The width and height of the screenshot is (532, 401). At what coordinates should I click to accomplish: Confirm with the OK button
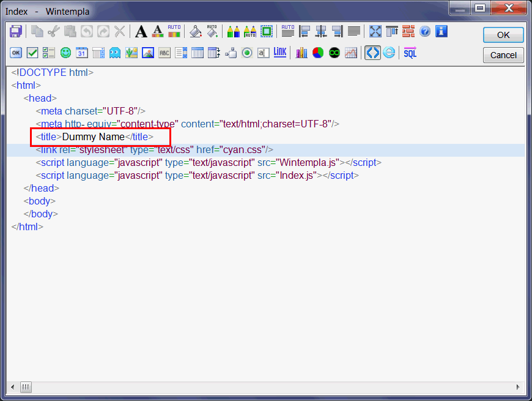[503, 35]
